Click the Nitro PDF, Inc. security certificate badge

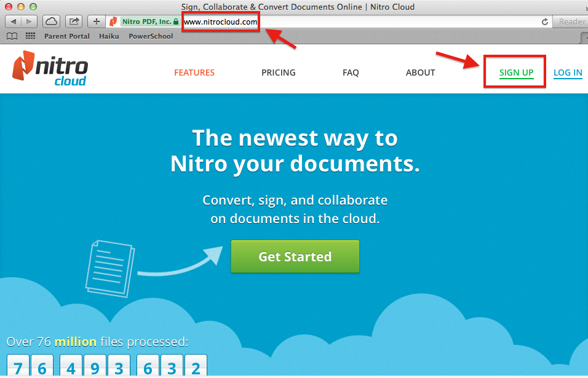[150, 22]
